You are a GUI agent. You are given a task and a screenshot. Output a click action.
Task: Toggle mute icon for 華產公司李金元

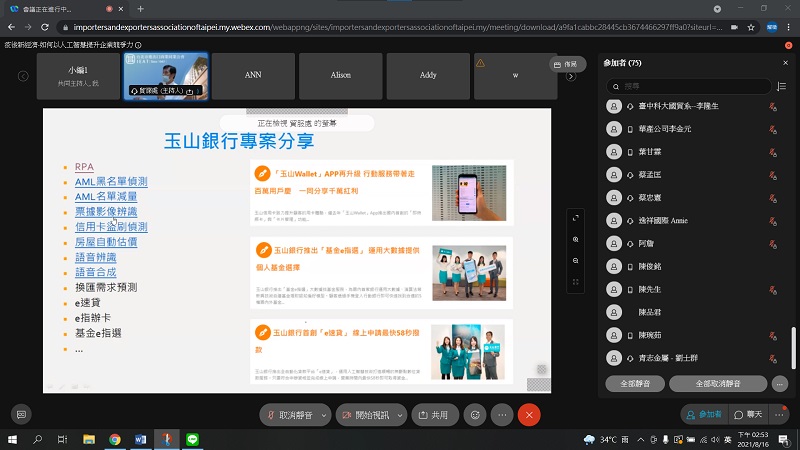[773, 129]
